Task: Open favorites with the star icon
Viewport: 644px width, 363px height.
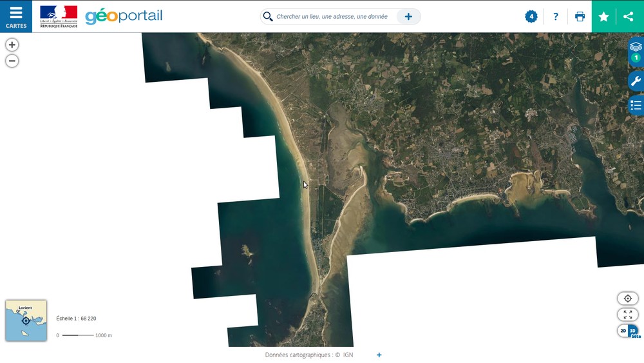Action: pyautogui.click(x=603, y=17)
